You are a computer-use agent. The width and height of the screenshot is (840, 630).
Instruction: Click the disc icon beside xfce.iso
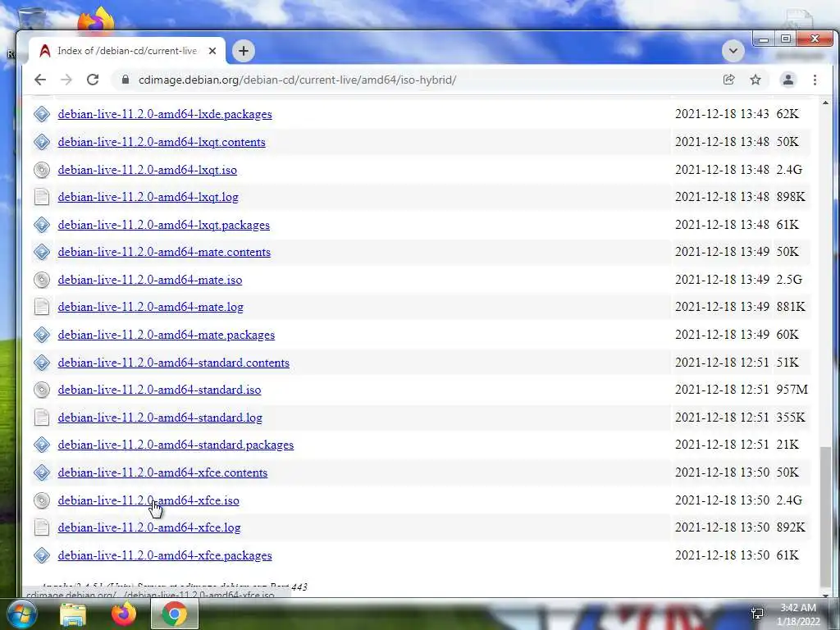[42, 500]
